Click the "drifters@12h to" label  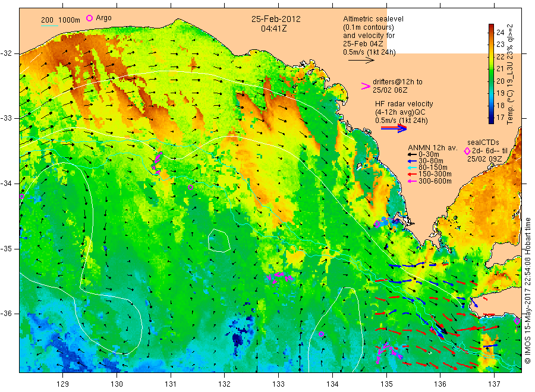point(397,82)
